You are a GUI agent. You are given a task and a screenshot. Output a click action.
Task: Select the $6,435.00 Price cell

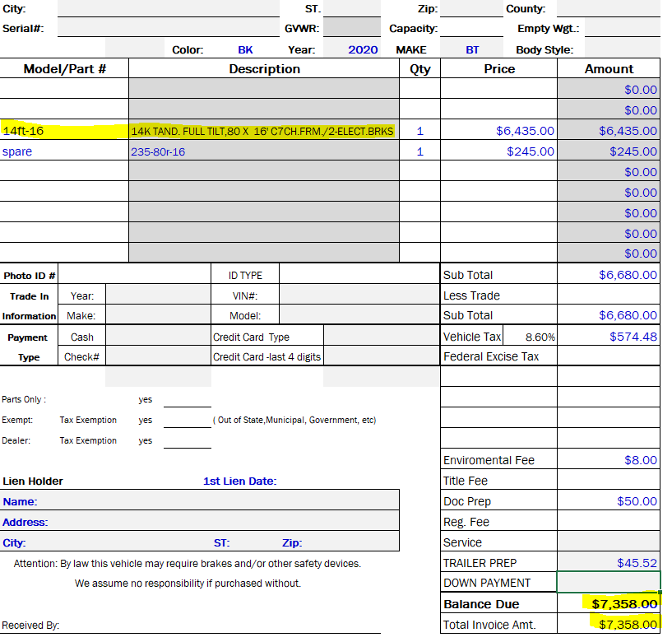(499, 131)
